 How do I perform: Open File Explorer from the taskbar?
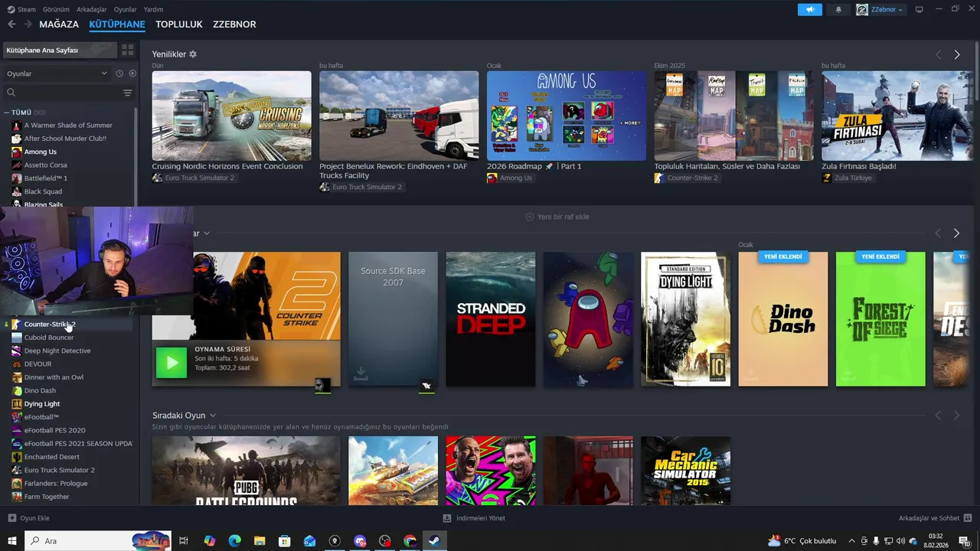coord(260,541)
